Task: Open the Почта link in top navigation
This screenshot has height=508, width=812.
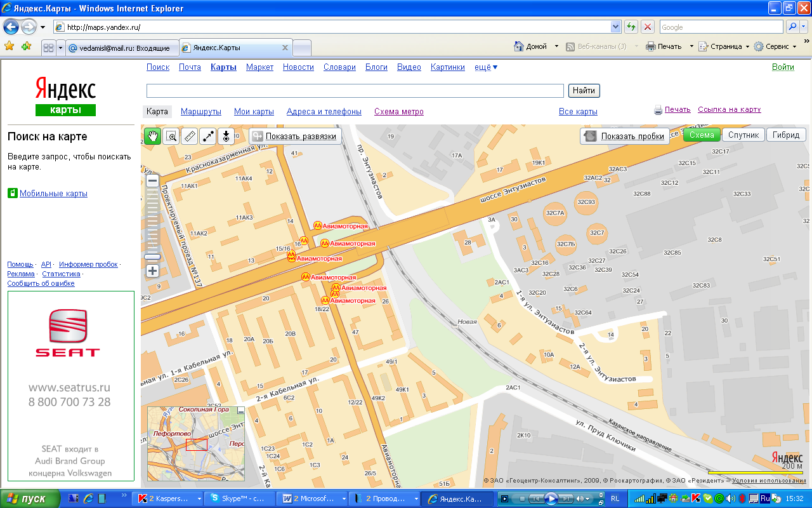Action: coord(190,67)
